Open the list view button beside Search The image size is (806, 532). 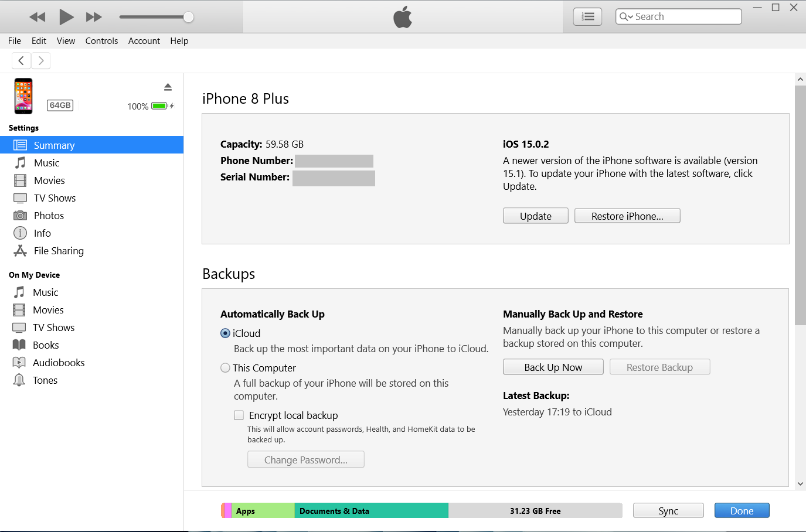(587, 17)
